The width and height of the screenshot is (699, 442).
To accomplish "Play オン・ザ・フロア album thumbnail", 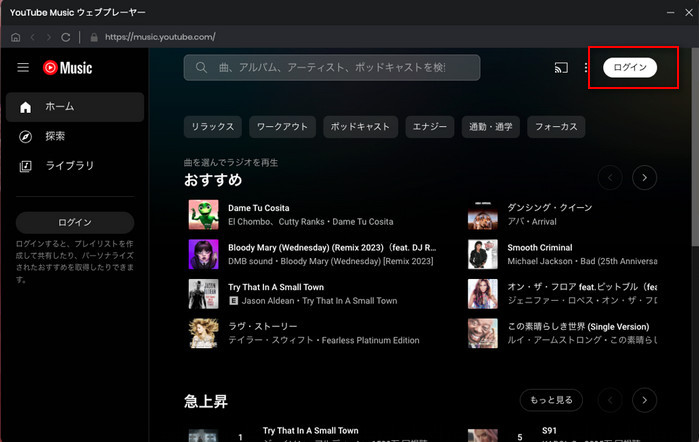I will pos(483,294).
